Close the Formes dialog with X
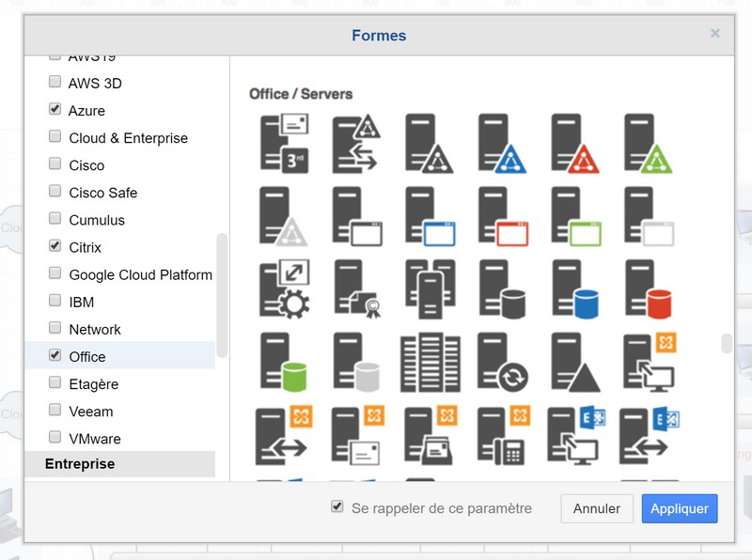 [715, 34]
